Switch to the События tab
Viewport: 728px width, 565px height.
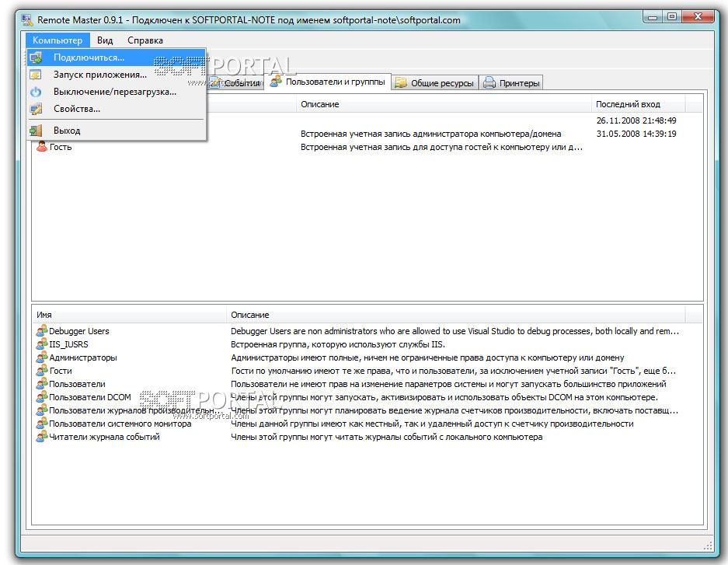[235, 83]
